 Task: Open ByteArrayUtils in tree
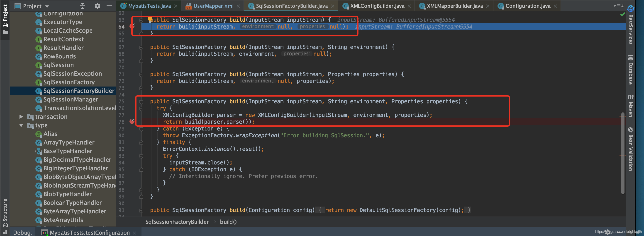point(63,220)
